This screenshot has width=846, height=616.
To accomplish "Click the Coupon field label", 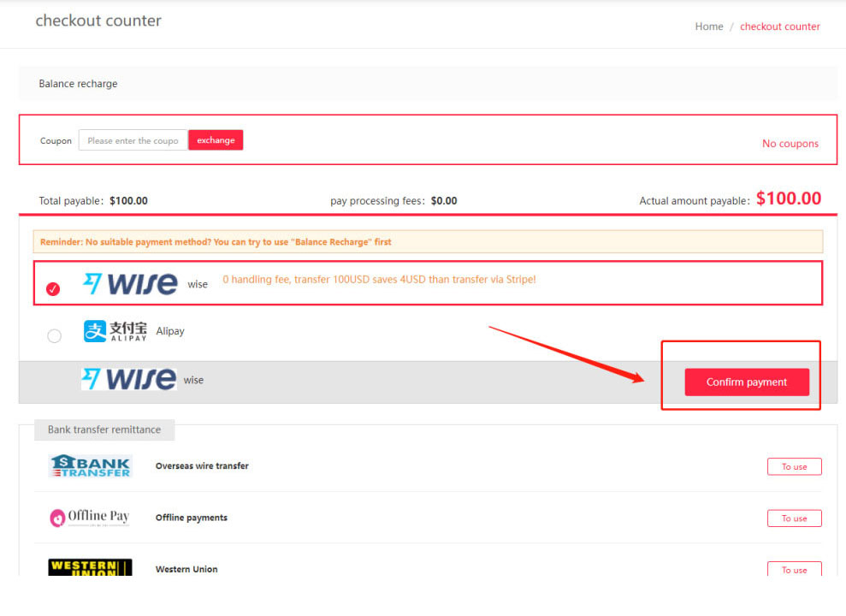I will click(x=56, y=141).
